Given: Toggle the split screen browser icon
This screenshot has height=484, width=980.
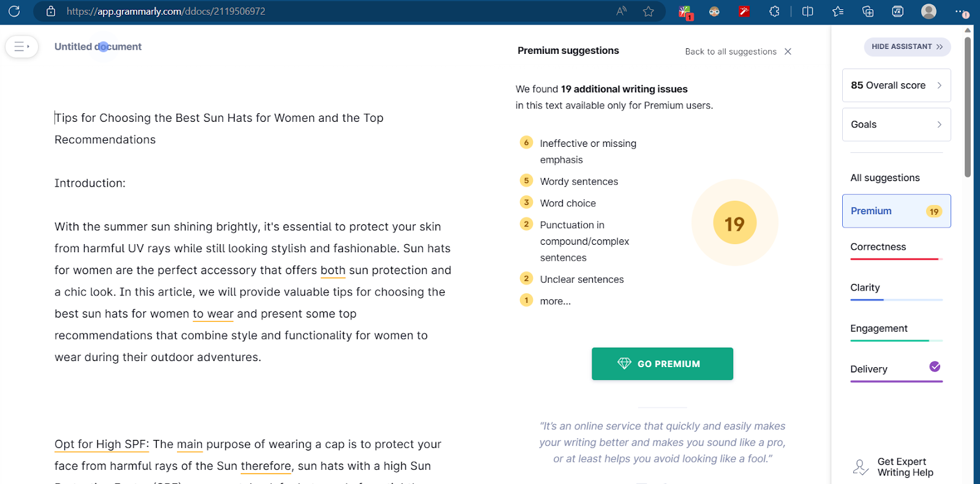Looking at the screenshot, I should coord(807,11).
